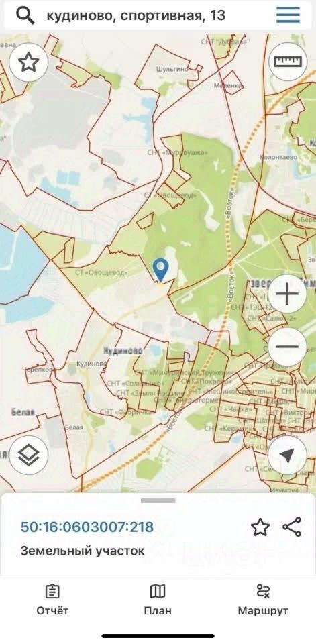Open the hamburger menu
The width and height of the screenshot is (316, 644).
coord(288,15)
